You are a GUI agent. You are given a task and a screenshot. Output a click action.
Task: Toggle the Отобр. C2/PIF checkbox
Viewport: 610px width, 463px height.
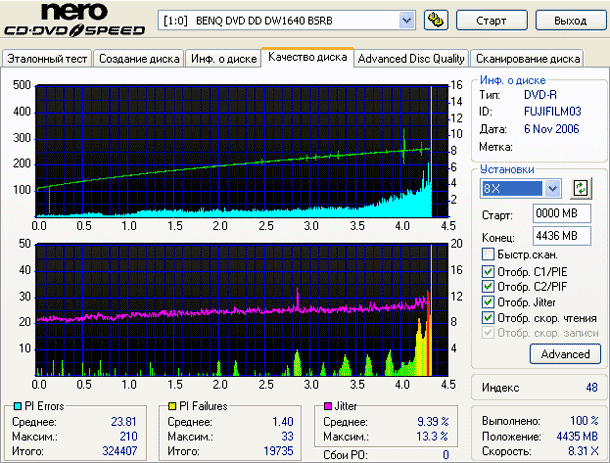click(488, 287)
